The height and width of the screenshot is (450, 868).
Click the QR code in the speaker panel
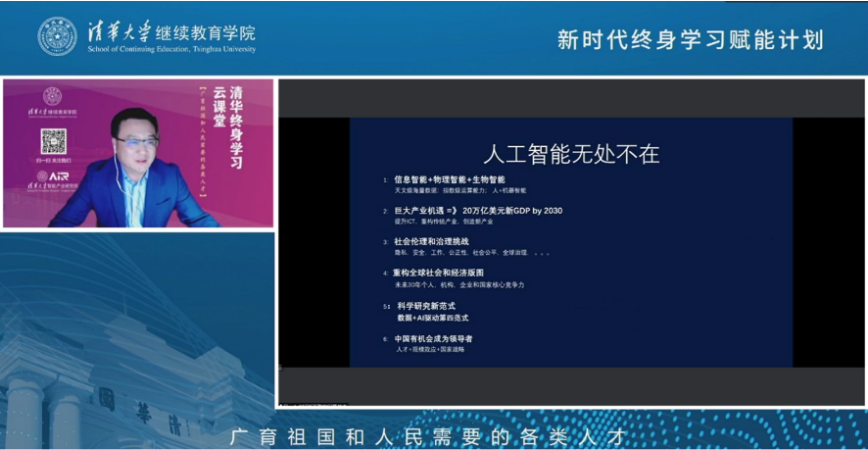coord(53,142)
